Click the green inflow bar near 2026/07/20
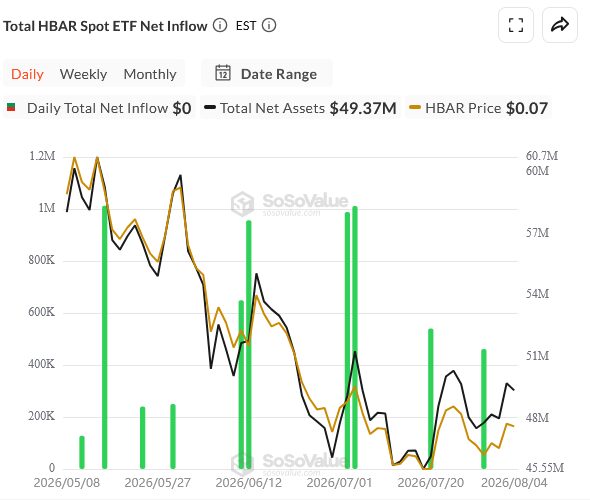This screenshot has height=500, width=590. [x=431, y=399]
